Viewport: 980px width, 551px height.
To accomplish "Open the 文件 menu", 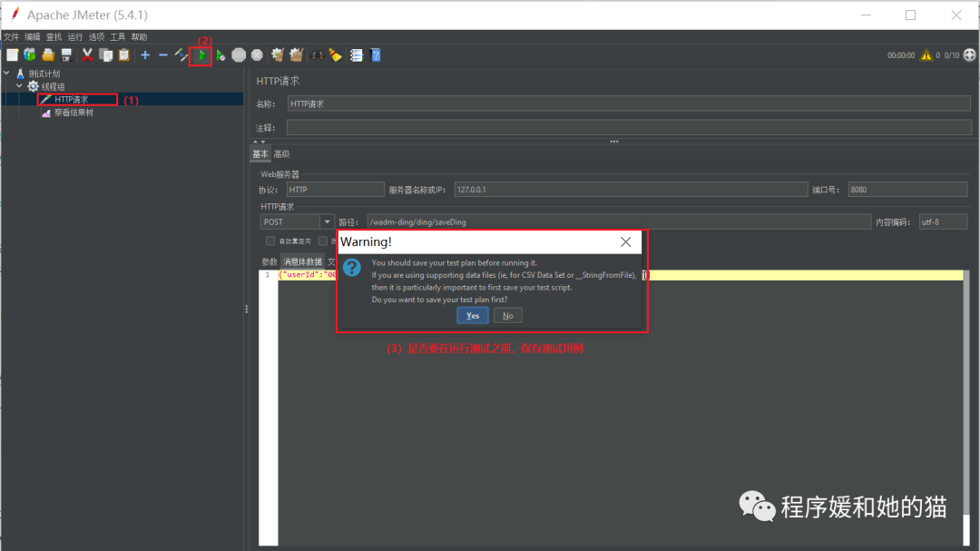I will tap(11, 37).
